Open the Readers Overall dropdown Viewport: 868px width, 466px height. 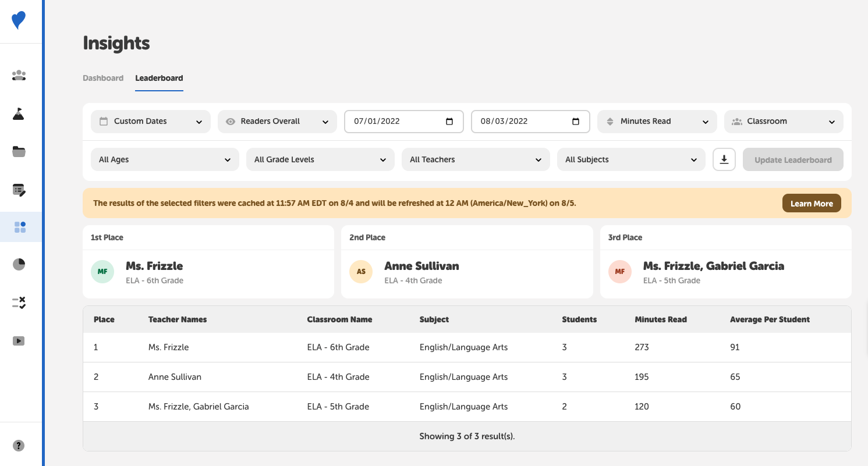(x=277, y=122)
